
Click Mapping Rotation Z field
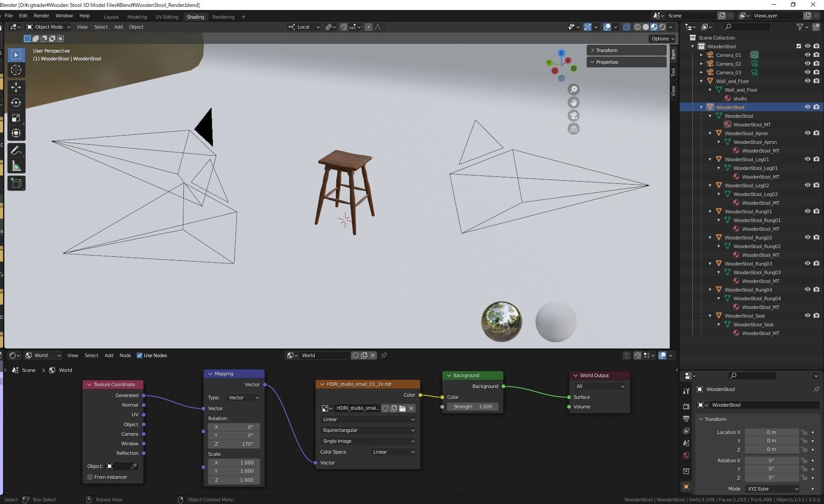[x=234, y=444]
